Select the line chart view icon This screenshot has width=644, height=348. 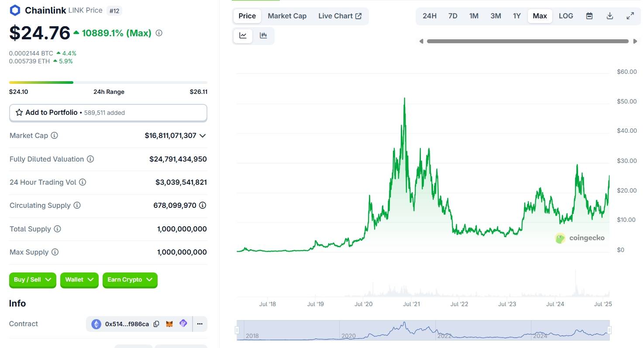[243, 36]
